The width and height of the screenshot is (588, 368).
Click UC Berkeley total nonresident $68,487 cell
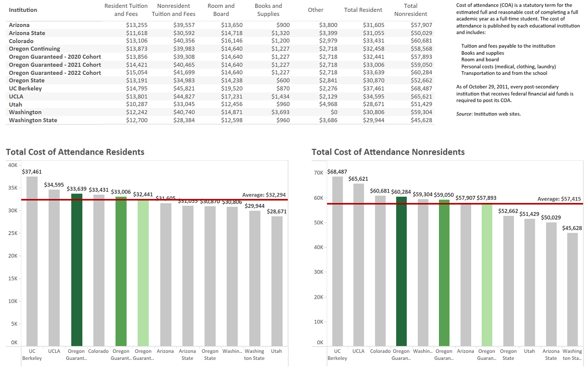coord(421,88)
